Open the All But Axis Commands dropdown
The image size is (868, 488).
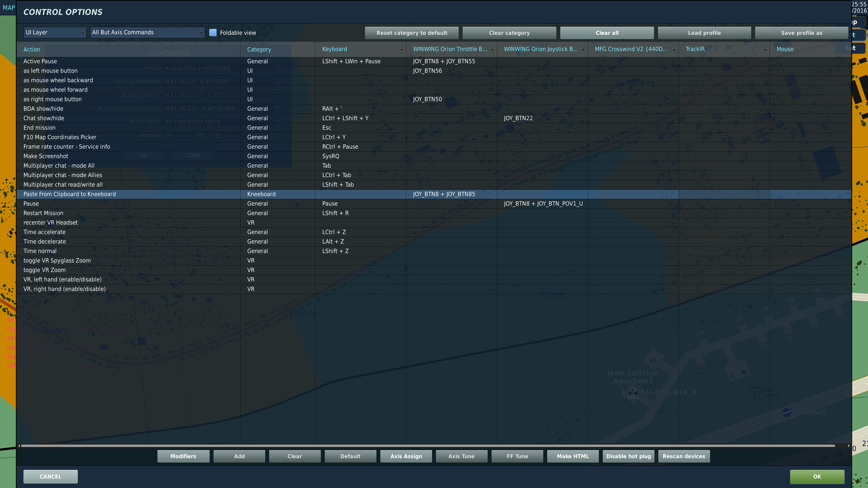point(147,33)
